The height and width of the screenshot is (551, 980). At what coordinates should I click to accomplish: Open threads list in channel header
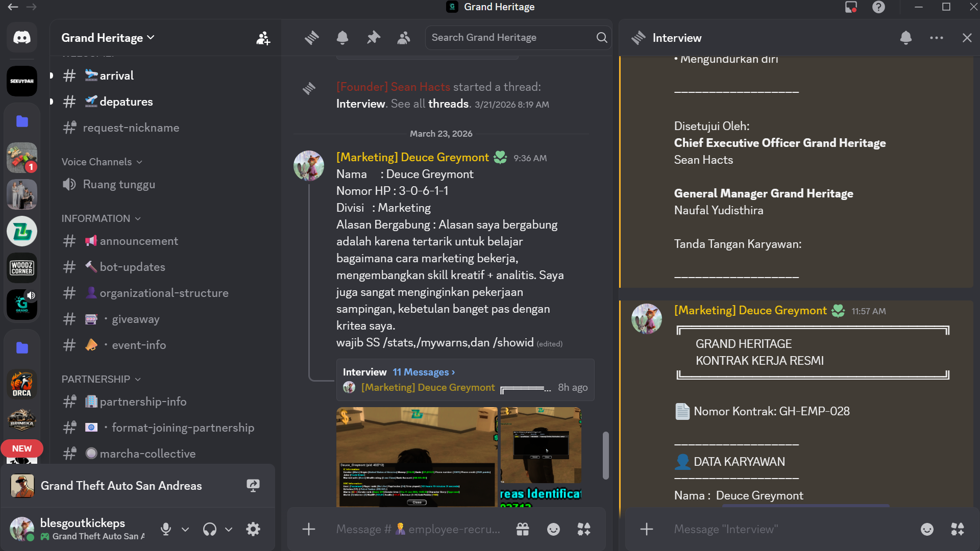point(312,37)
